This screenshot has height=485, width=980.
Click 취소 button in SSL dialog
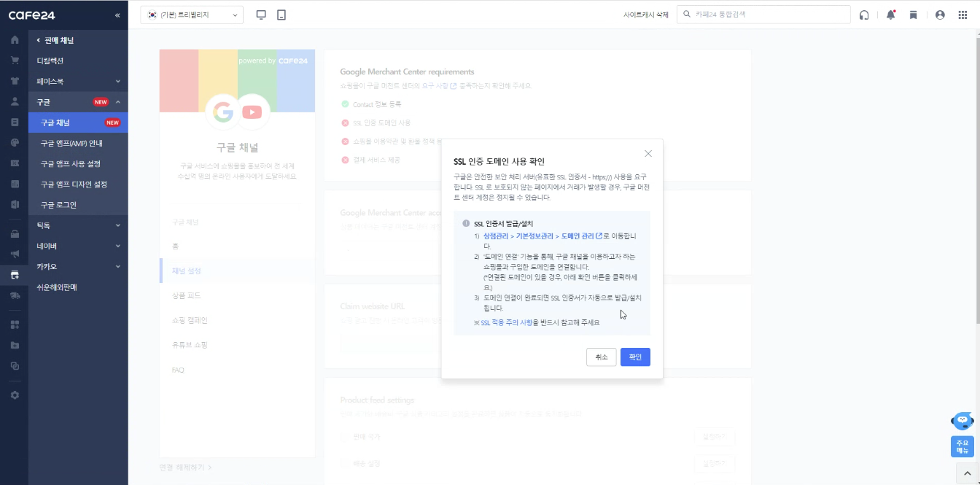pos(601,357)
